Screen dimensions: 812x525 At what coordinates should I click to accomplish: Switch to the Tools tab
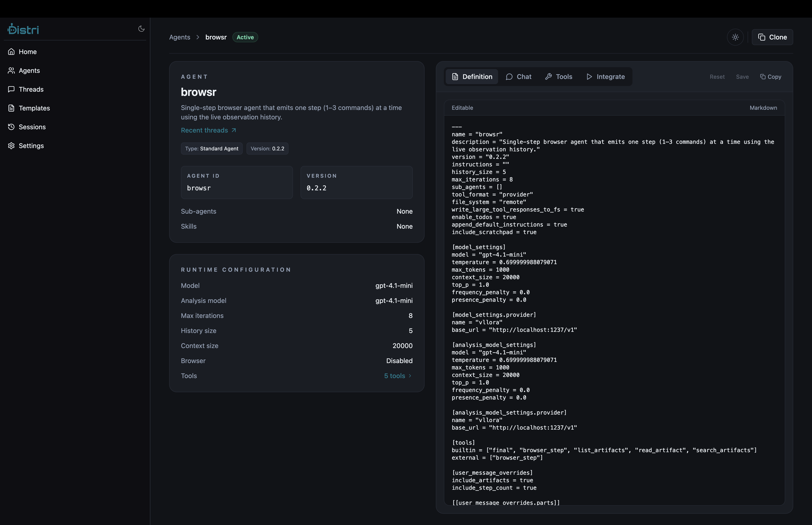[x=558, y=77]
